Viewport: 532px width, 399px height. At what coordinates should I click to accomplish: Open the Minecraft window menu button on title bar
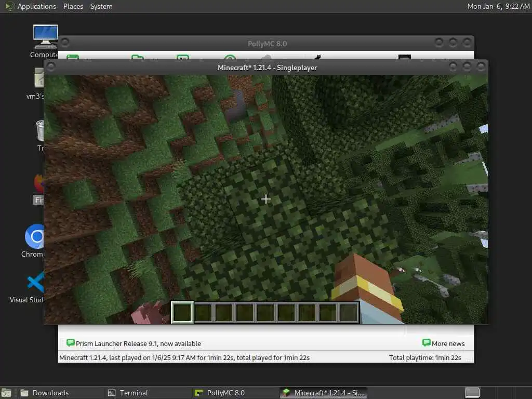point(51,67)
